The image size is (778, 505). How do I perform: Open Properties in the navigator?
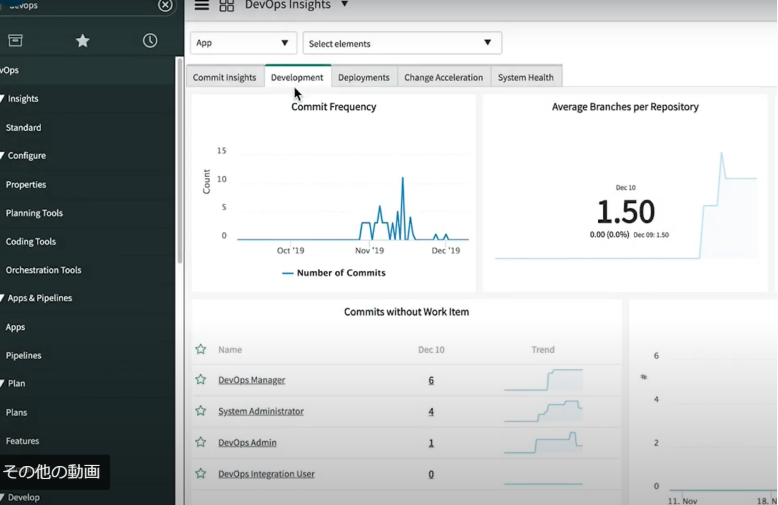click(x=26, y=185)
